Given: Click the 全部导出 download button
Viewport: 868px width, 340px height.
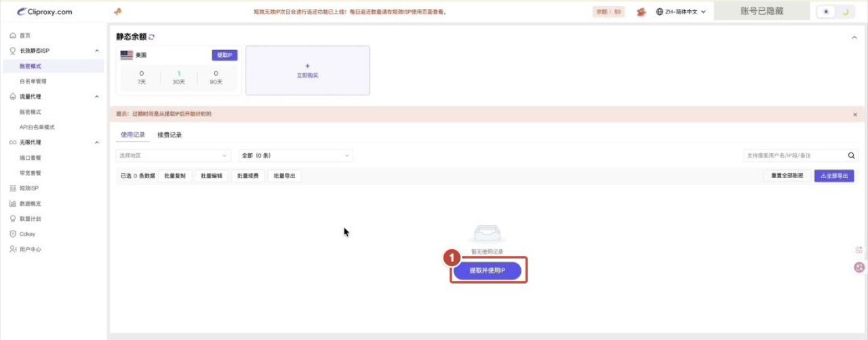Looking at the screenshot, I should coord(834,175).
